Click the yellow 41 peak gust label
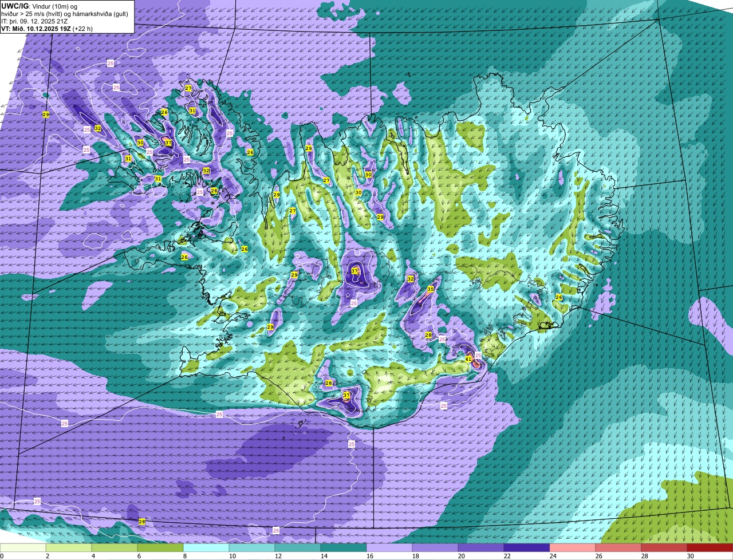 pos(468,359)
